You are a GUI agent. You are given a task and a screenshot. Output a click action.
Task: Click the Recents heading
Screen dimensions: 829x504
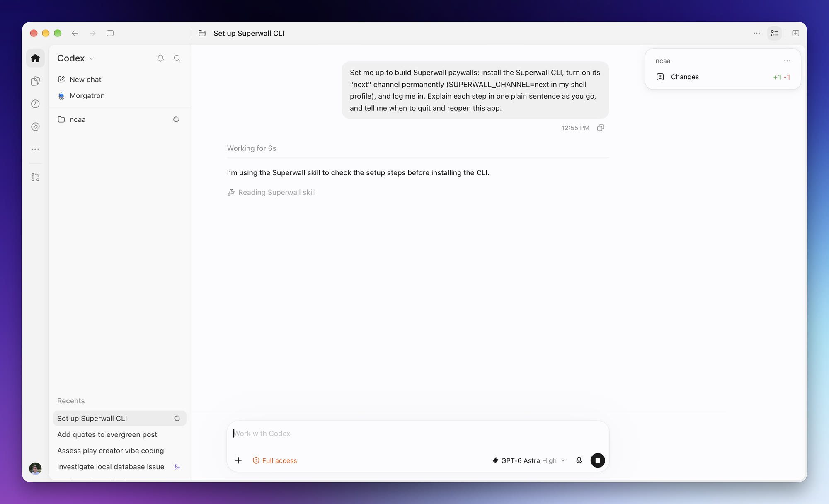click(71, 401)
